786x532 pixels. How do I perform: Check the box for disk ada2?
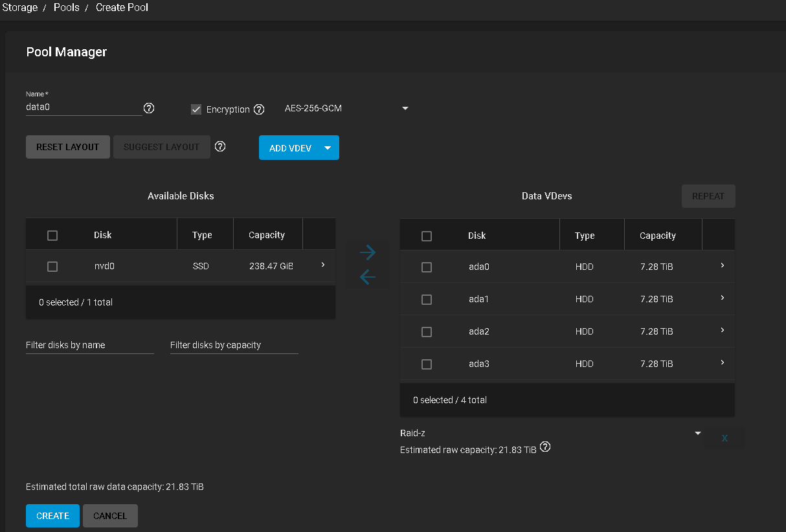pyautogui.click(x=427, y=331)
